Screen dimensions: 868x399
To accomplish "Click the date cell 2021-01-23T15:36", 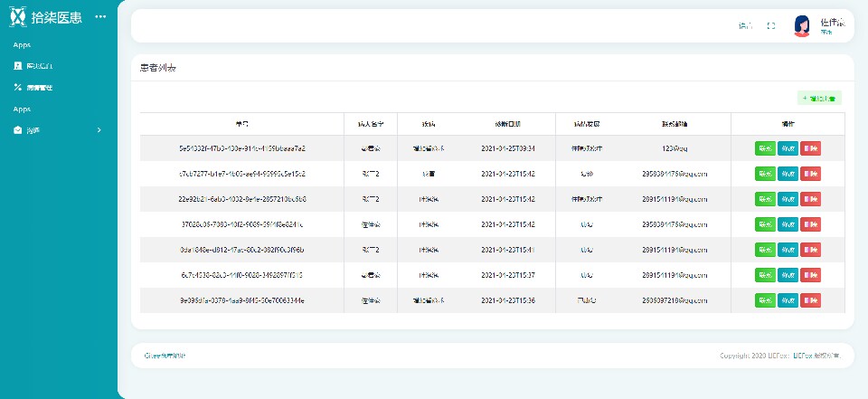I will pyautogui.click(x=507, y=300).
